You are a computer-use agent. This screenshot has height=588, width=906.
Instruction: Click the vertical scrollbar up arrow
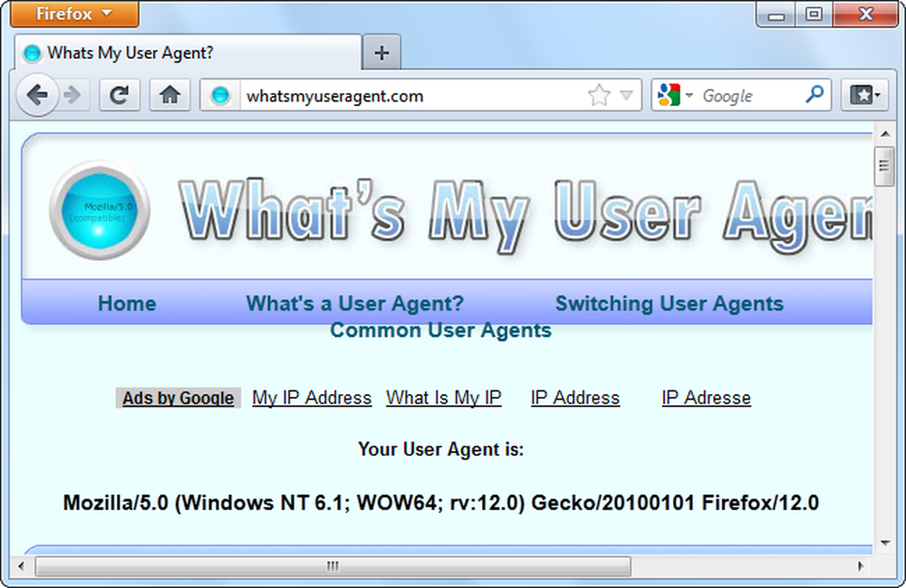pyautogui.click(x=884, y=134)
